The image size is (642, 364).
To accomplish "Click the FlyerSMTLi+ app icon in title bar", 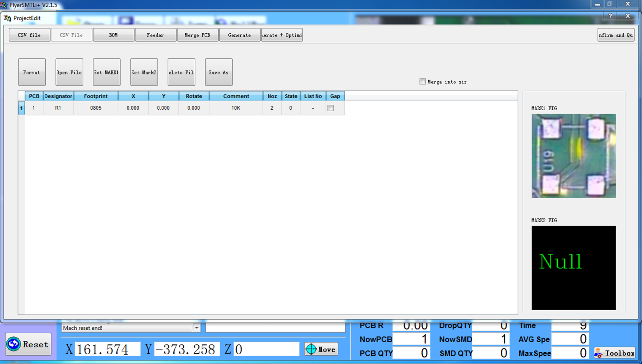I will pos(4,5).
